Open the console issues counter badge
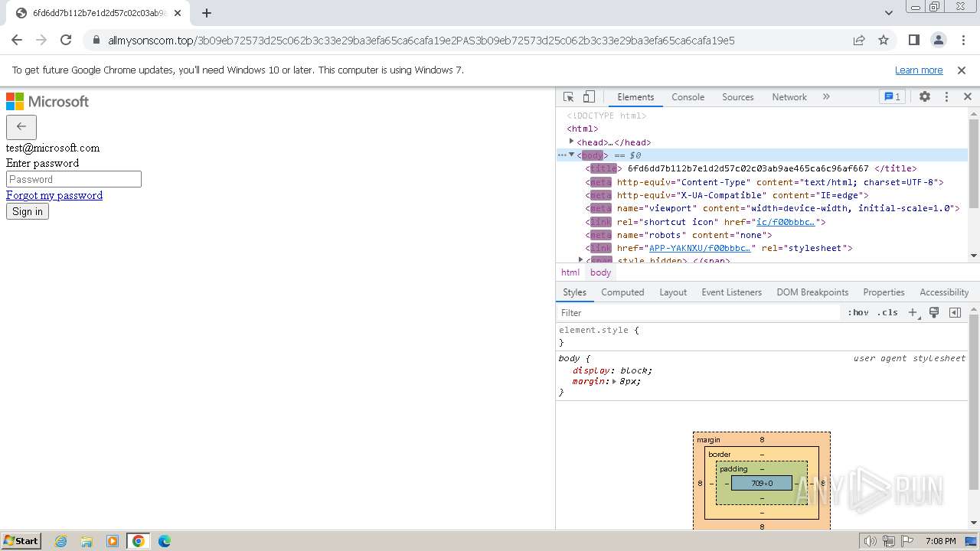The image size is (980, 551). click(892, 97)
